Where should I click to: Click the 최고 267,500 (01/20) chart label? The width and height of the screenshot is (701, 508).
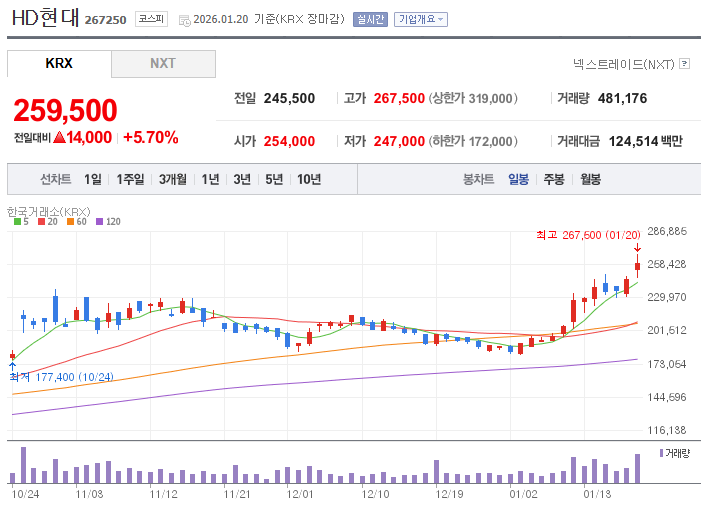pos(588,235)
